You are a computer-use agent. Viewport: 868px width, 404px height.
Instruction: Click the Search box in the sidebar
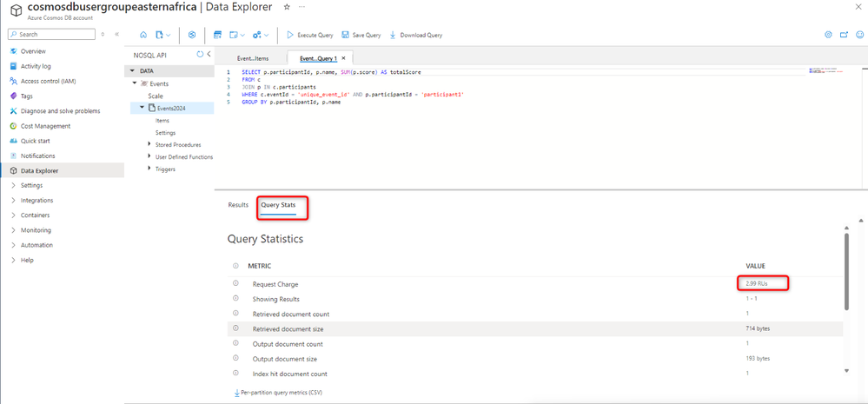(51, 34)
